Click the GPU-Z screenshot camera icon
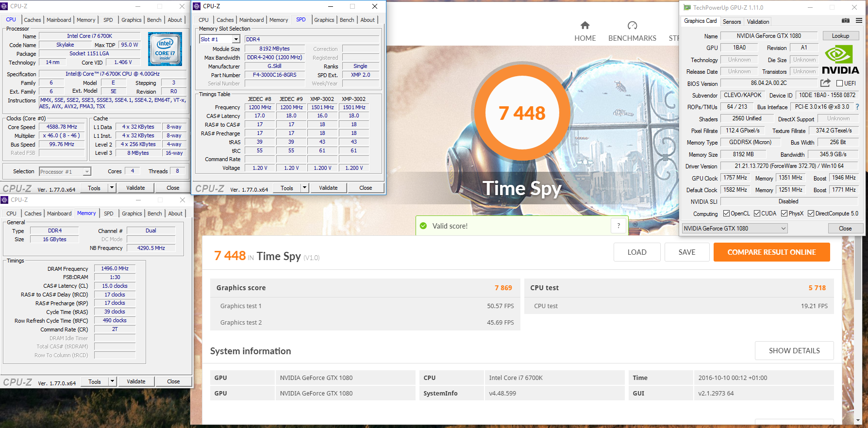Viewport: 868px width, 428px height. pos(846,21)
